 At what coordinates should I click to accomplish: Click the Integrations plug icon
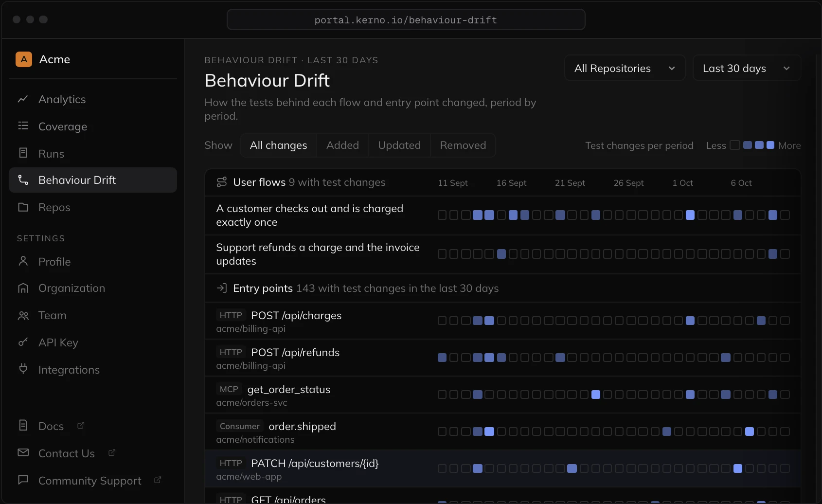pyautogui.click(x=23, y=369)
